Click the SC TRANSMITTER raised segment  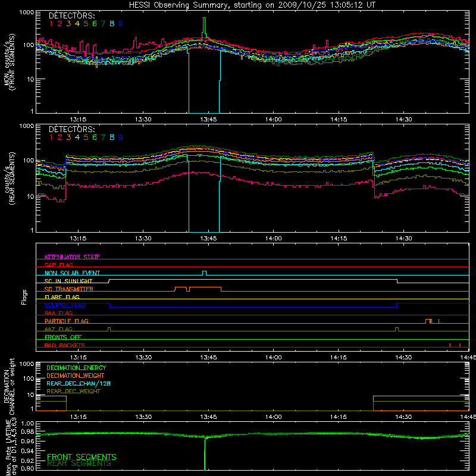205,287
